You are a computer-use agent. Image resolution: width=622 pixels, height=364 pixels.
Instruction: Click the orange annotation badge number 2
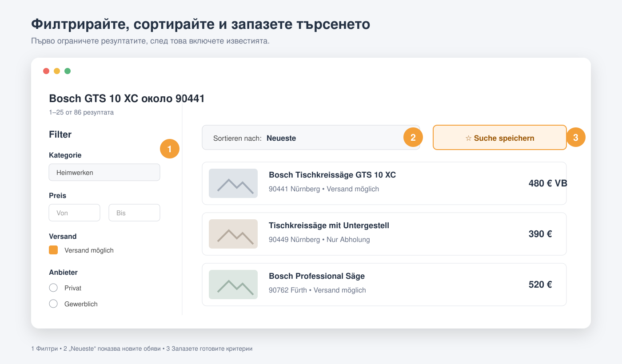(x=413, y=138)
